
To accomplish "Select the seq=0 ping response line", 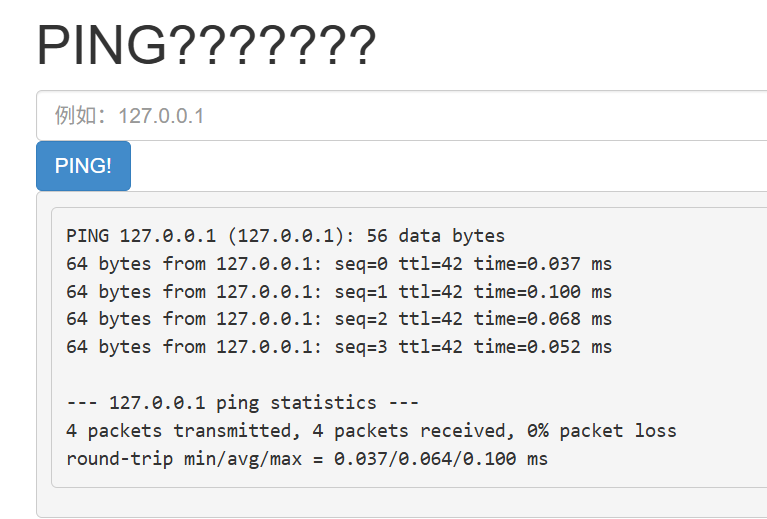I will point(338,265).
